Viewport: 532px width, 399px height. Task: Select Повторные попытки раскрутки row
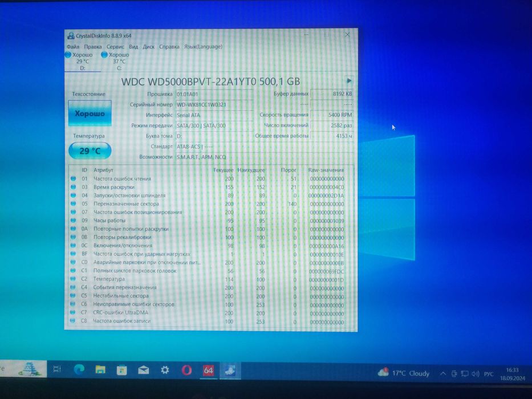point(210,229)
